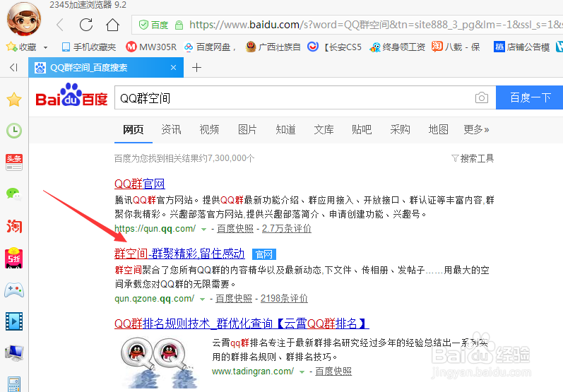Screen dimensions: 563x392
Task: Open 2.7万条评价 reviews link
Action: pyautogui.click(x=287, y=229)
